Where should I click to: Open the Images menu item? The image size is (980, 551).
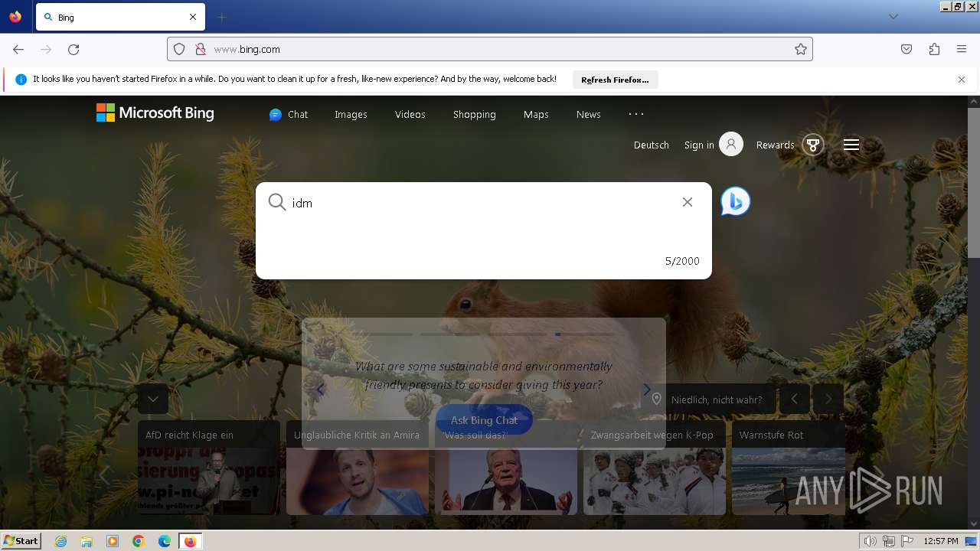(351, 114)
